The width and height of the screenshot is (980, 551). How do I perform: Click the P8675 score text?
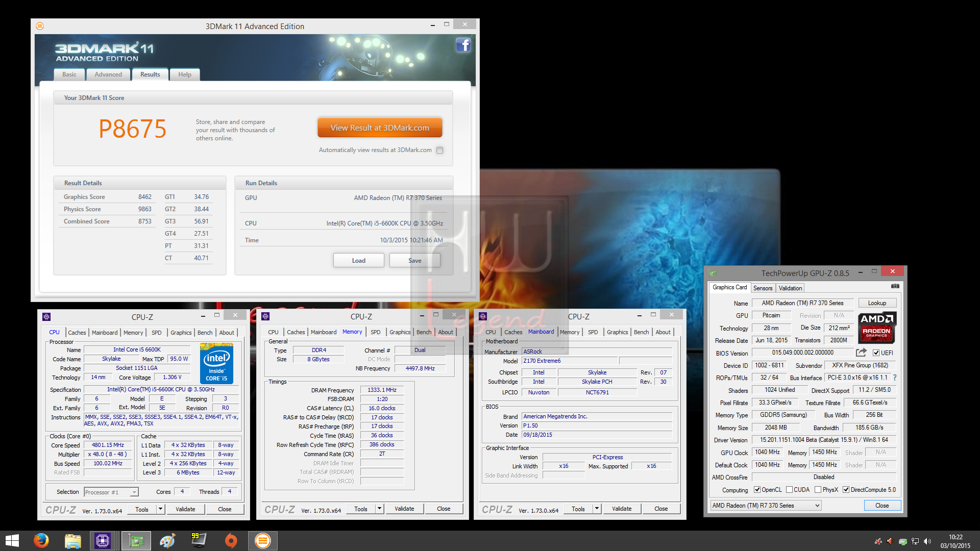pos(133,129)
